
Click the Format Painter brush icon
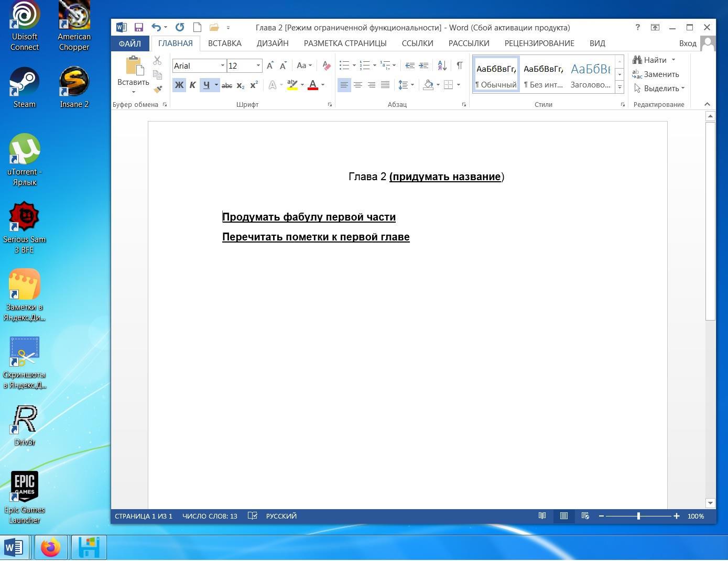pos(157,89)
